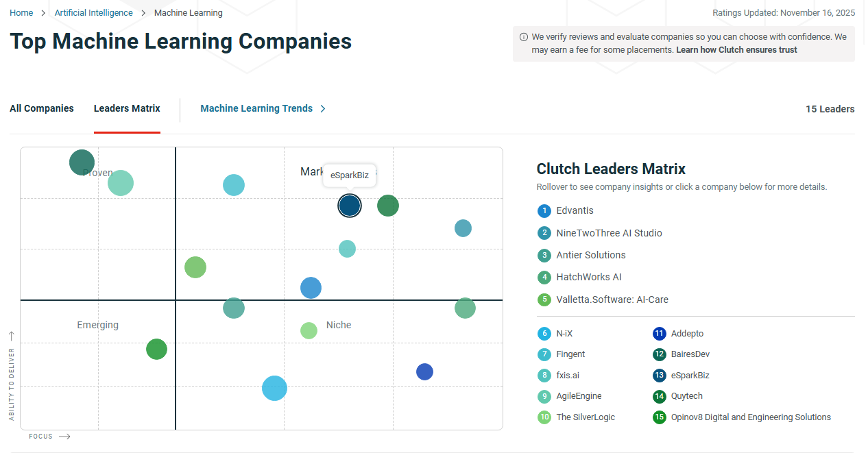Click the "15" badge beside Opinov8
This screenshot has height=453, width=868.
pyautogui.click(x=660, y=417)
